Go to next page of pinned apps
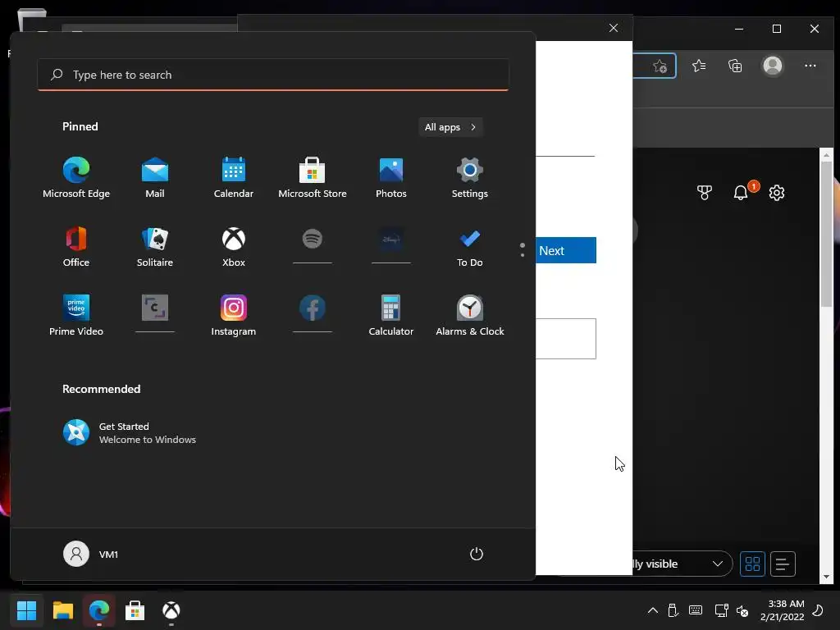The height and width of the screenshot is (630, 840). (x=523, y=254)
